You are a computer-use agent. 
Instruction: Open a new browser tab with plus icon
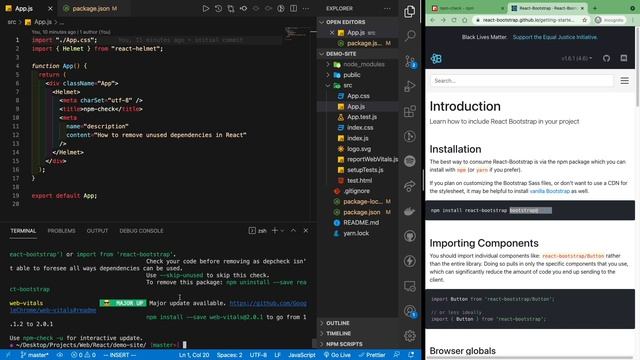(x=595, y=8)
